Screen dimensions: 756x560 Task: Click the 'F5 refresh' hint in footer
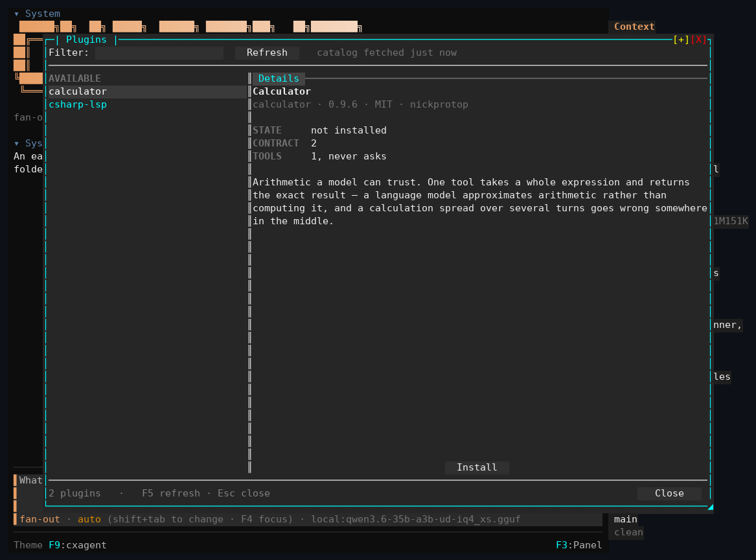click(170, 493)
